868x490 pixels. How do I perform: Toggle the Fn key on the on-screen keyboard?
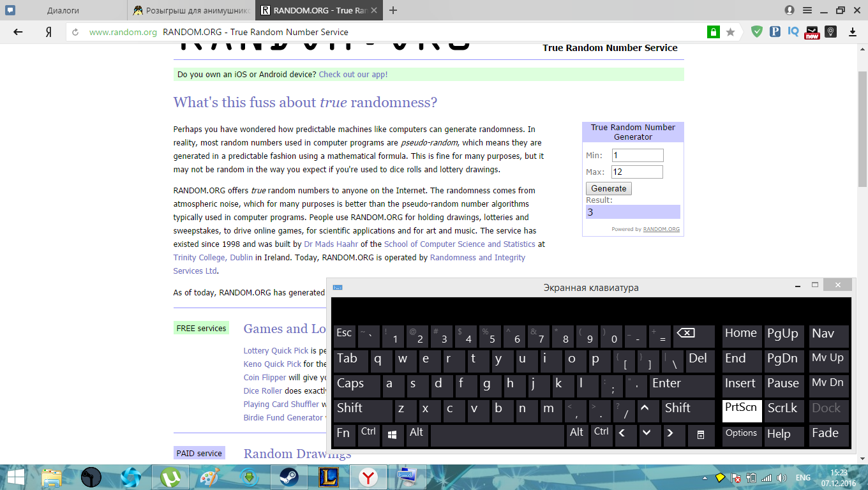344,436
